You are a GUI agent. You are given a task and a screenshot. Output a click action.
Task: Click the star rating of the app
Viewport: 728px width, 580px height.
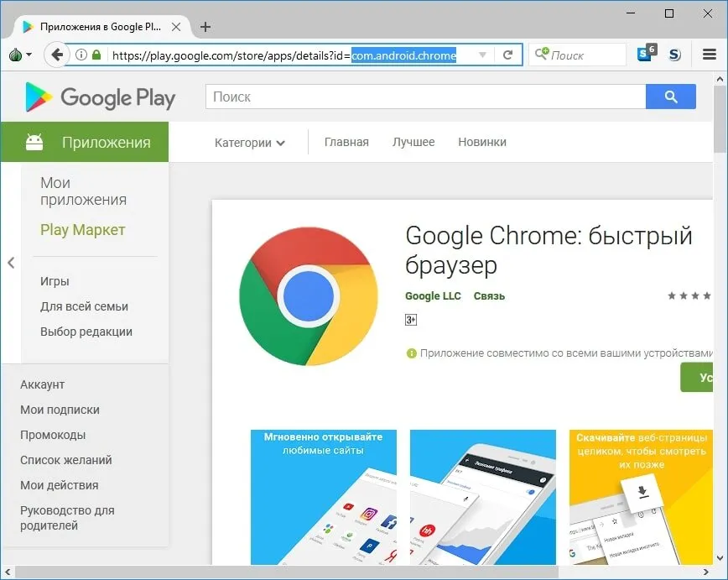[690, 295]
